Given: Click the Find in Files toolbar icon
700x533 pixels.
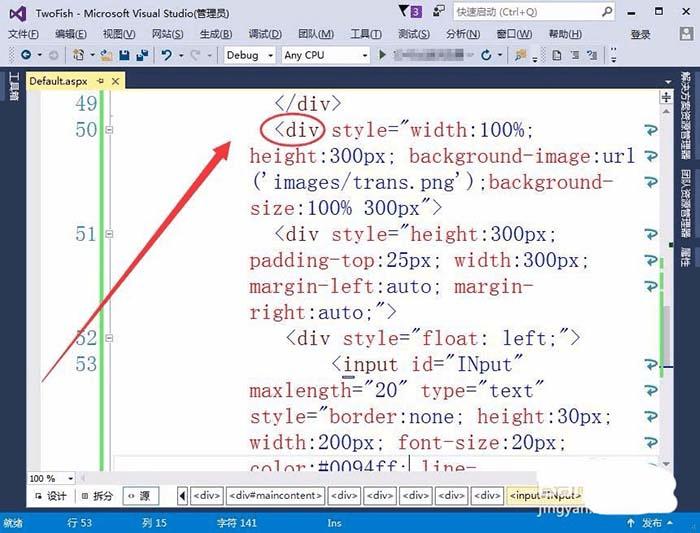Looking at the screenshot, I should pyautogui.click(x=520, y=55).
